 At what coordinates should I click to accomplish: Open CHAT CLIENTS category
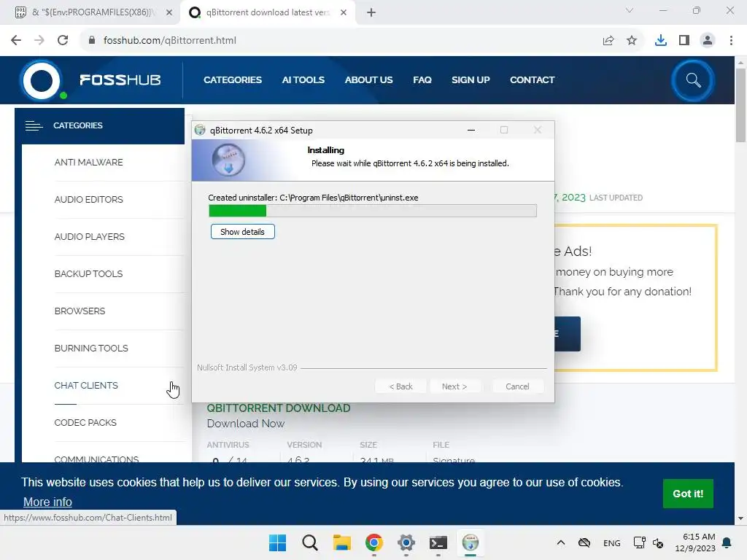[86, 385]
